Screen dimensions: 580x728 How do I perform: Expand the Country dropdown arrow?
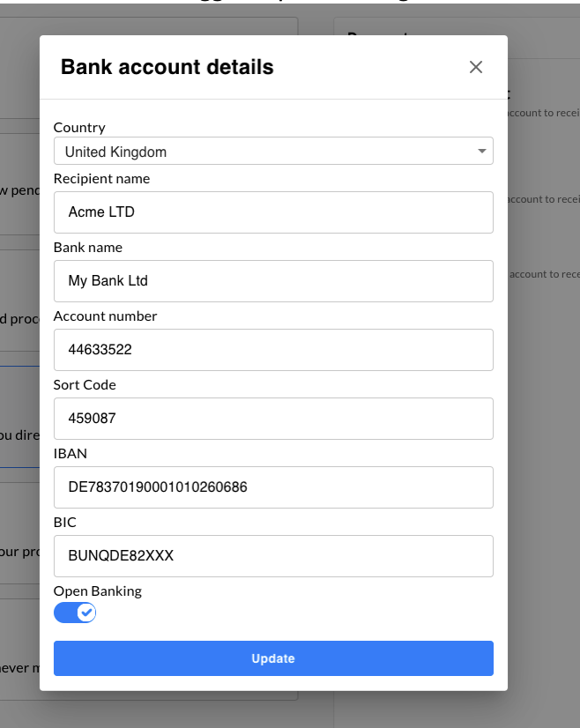(x=481, y=151)
